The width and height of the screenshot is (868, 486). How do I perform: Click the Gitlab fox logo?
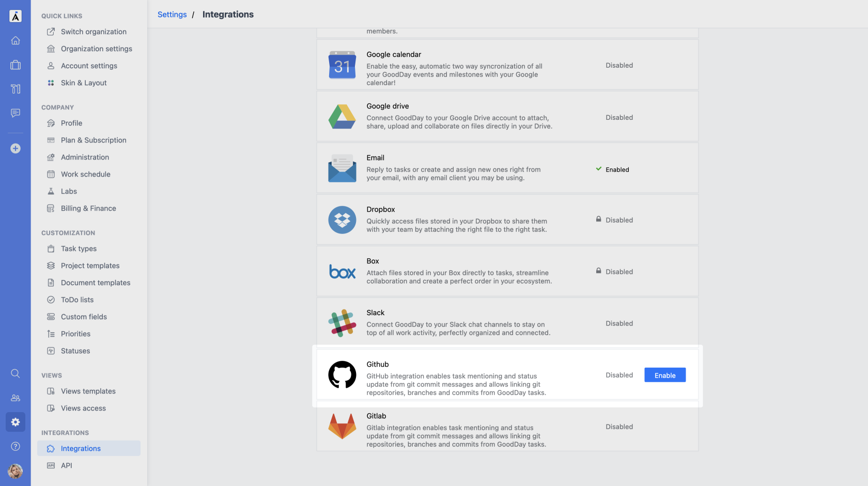point(342,426)
